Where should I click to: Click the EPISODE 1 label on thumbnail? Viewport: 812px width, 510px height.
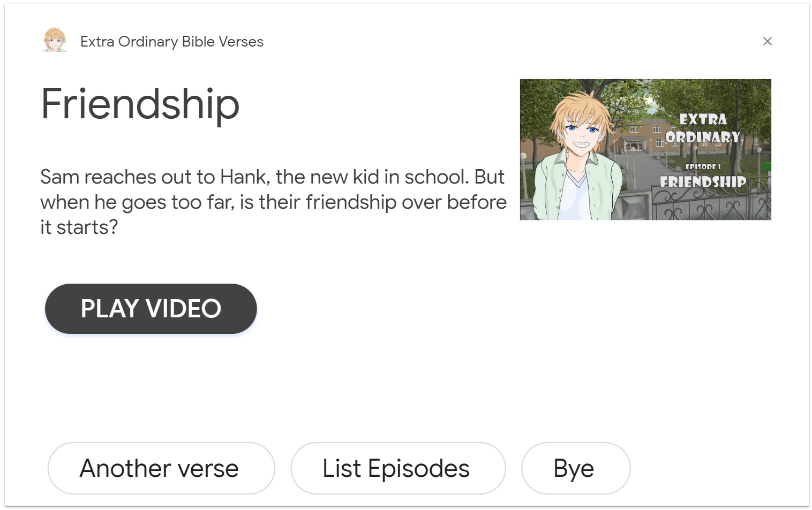tap(703, 166)
